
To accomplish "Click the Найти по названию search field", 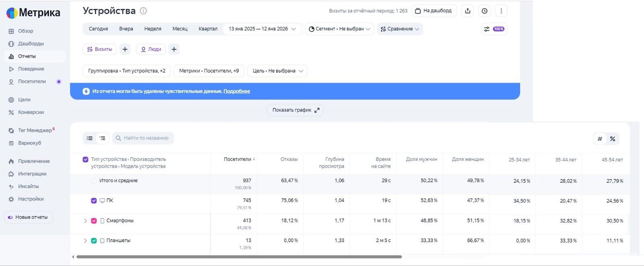I will (x=146, y=138).
